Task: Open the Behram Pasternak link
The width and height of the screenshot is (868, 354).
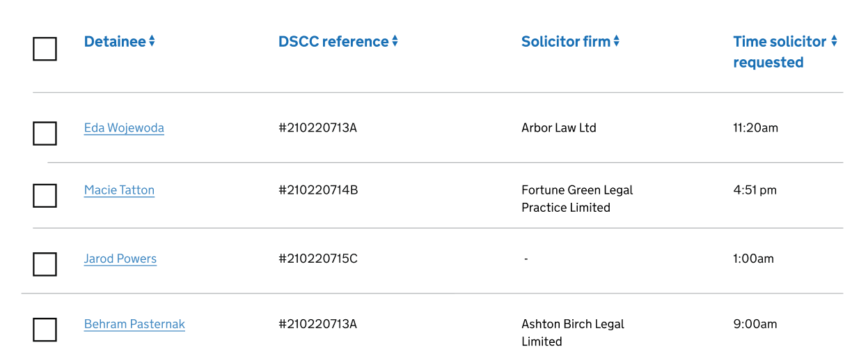Action: 134,324
